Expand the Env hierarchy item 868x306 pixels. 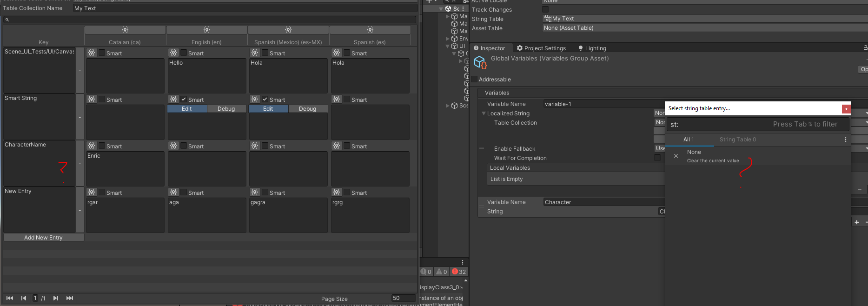(448, 39)
